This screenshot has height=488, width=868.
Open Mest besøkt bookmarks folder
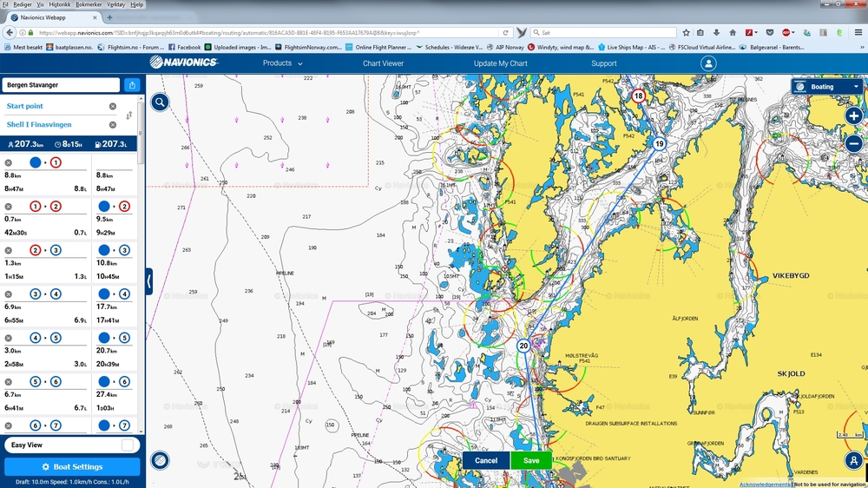(x=23, y=48)
